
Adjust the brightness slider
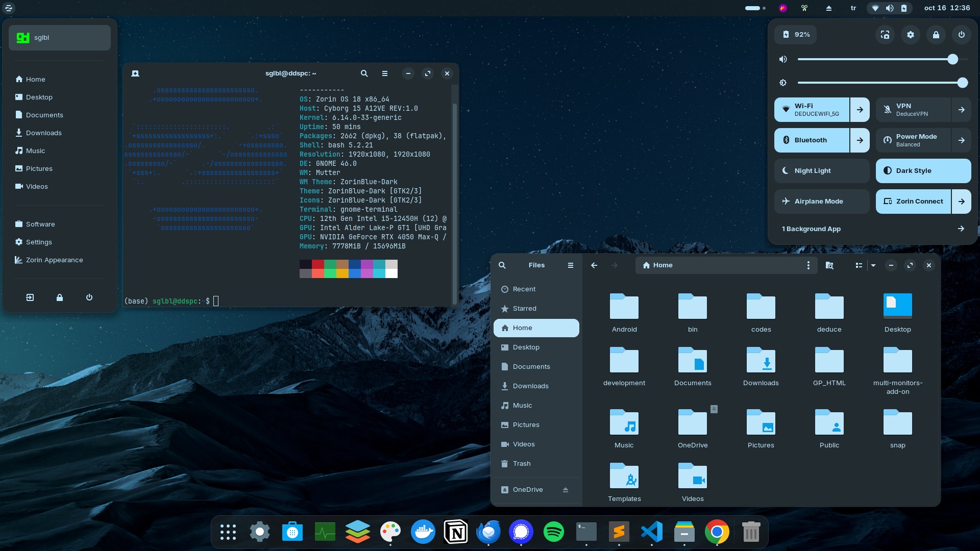(x=883, y=83)
